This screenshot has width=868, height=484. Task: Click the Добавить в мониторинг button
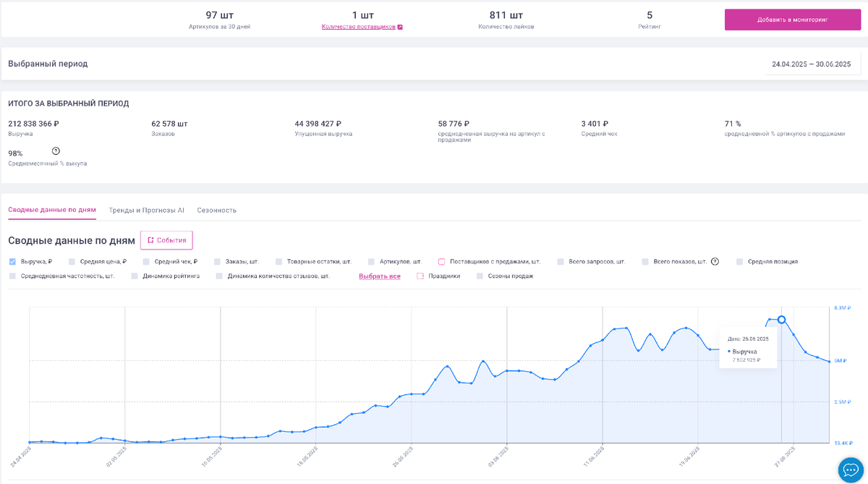[x=792, y=20]
